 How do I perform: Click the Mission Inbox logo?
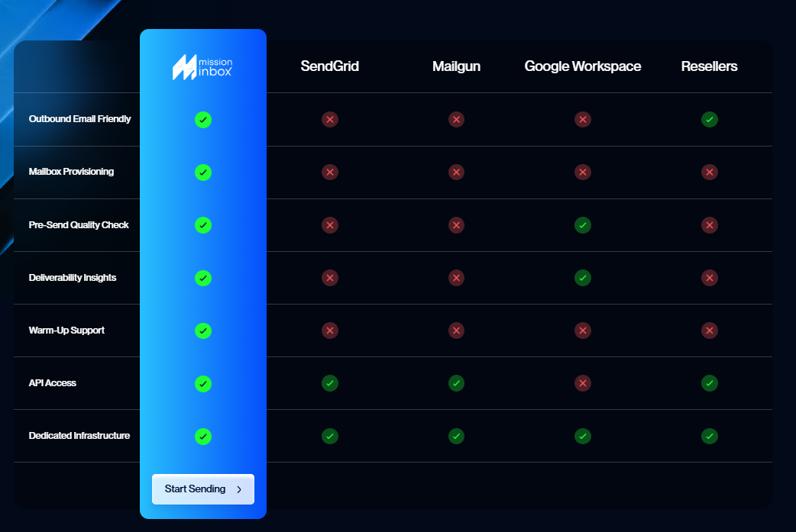[x=202, y=67]
